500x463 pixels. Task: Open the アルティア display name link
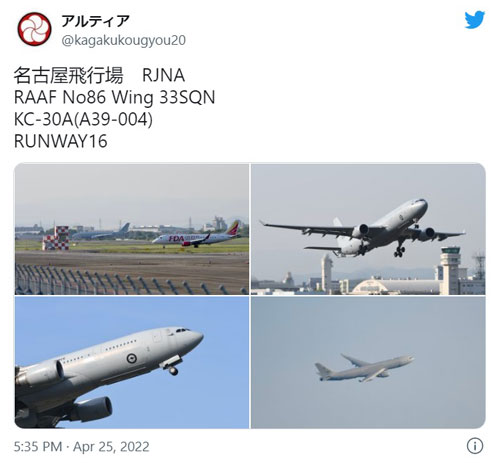pyautogui.click(x=95, y=21)
